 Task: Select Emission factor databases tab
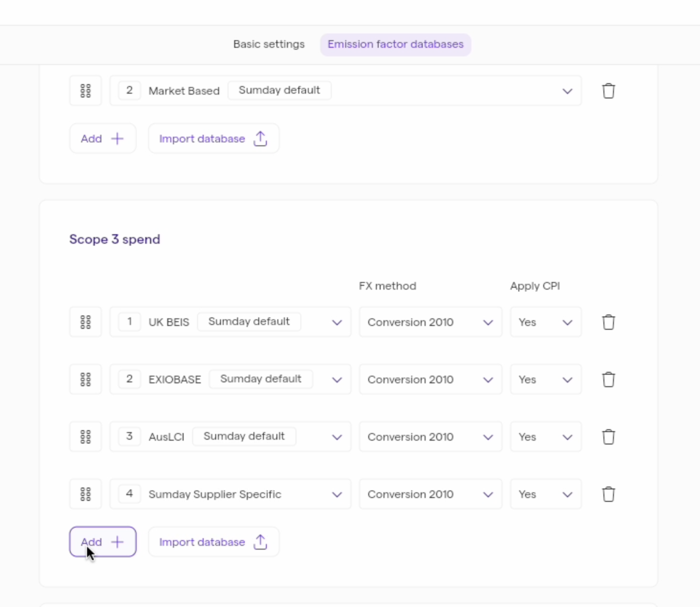point(395,44)
